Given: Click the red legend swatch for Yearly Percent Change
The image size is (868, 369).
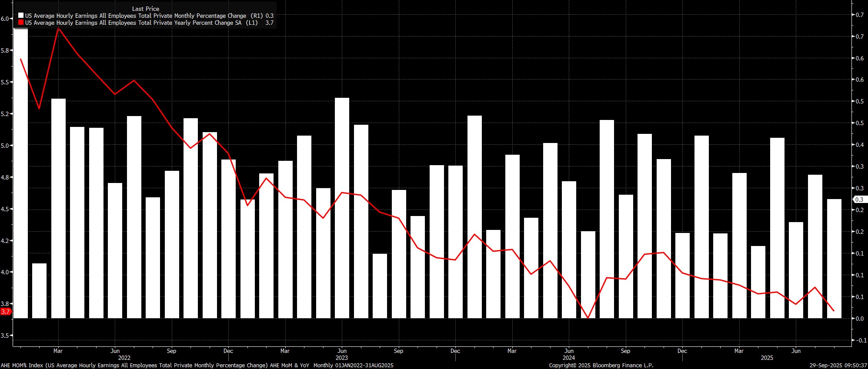Looking at the screenshot, I should pos(21,23).
